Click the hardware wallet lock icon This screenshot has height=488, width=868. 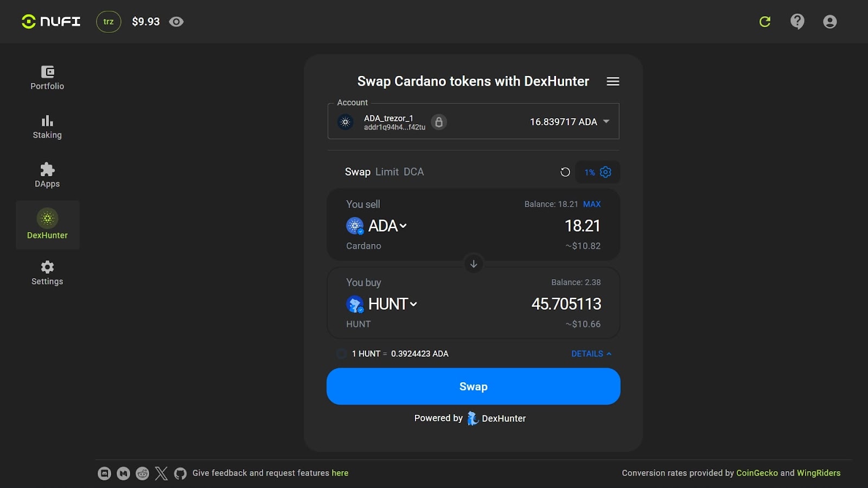(x=439, y=122)
